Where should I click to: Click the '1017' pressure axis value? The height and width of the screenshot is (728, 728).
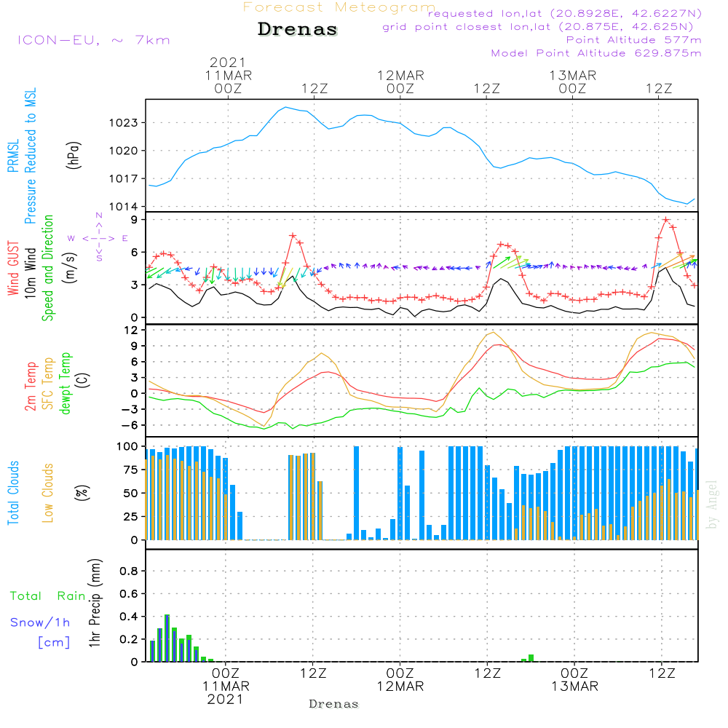pos(124,179)
